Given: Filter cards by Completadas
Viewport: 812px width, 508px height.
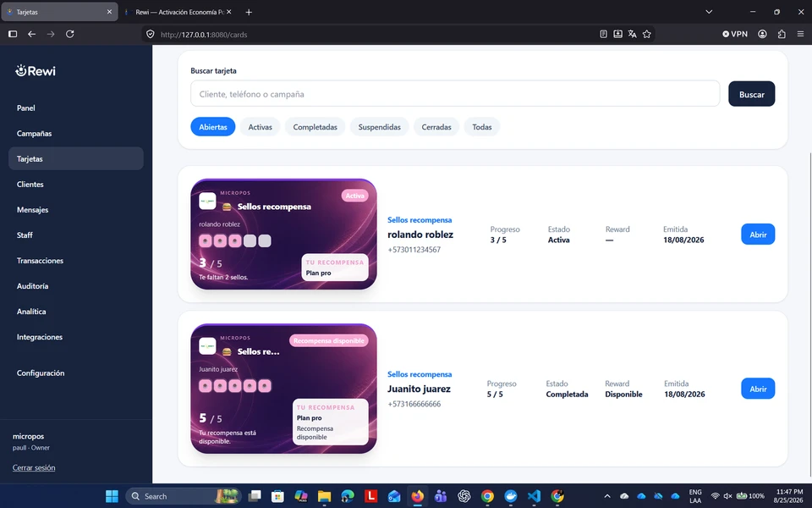Looking at the screenshot, I should [315, 126].
